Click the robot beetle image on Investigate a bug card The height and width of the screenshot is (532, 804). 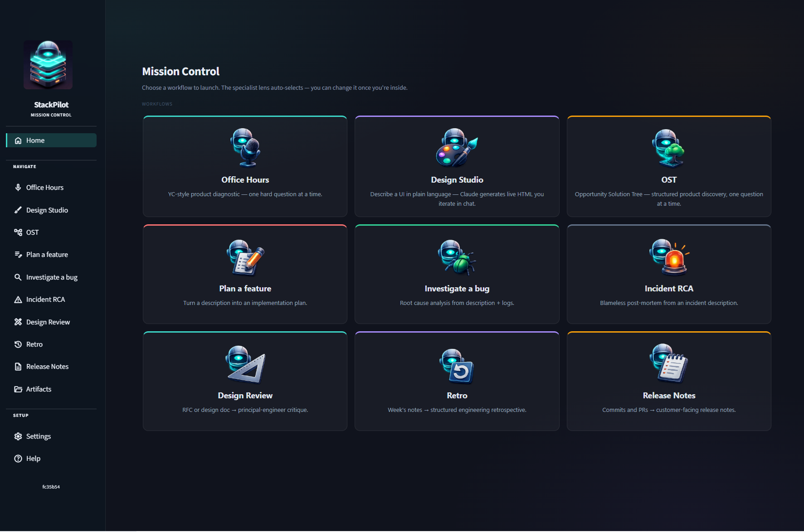click(x=457, y=257)
